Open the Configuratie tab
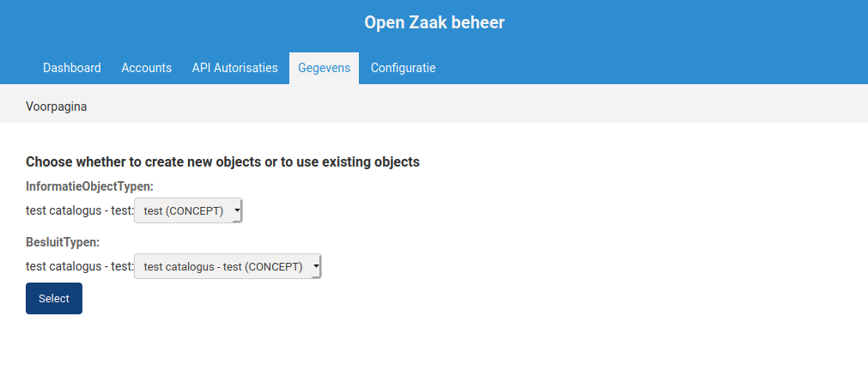868x365 pixels. point(403,68)
